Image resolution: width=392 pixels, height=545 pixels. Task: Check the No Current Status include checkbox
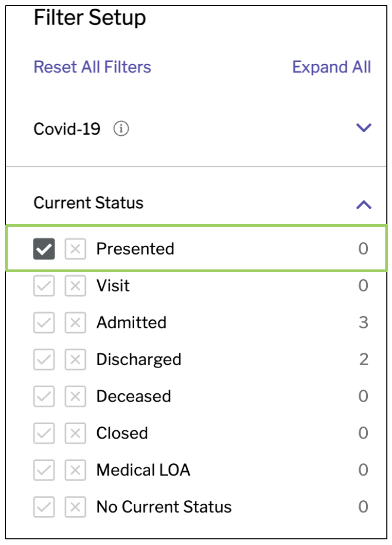(x=44, y=507)
